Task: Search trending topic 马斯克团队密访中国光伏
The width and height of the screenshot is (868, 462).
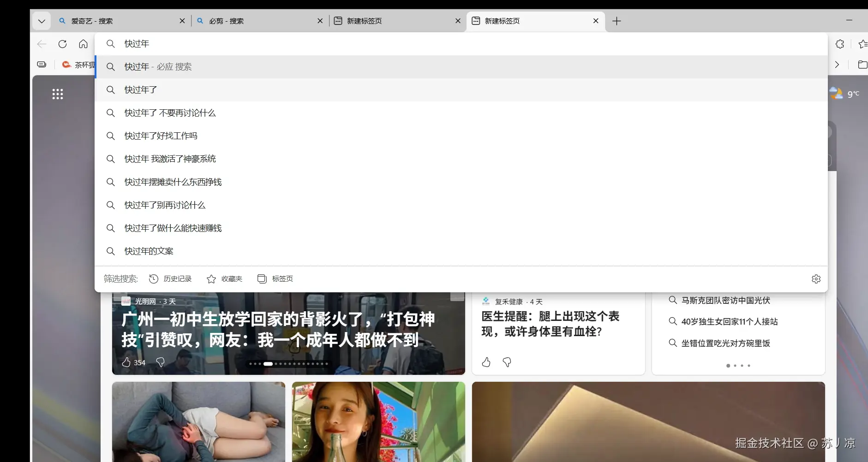Action: click(719, 301)
